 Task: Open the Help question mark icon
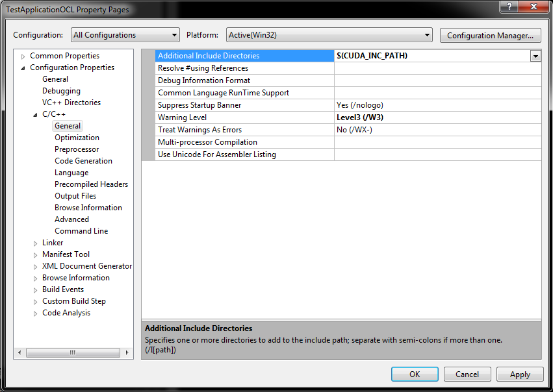509,6
